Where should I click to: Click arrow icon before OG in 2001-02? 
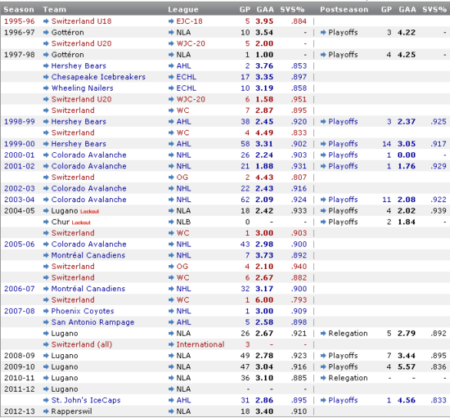point(171,177)
